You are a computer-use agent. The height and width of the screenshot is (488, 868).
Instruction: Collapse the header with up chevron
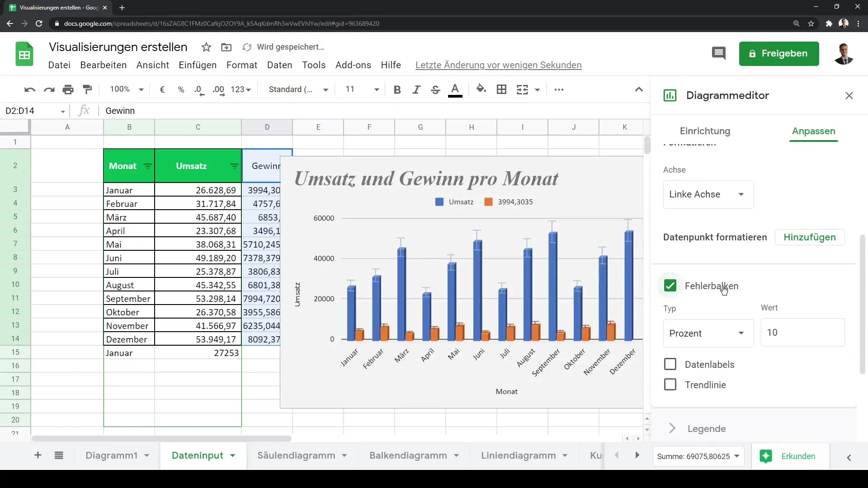click(x=639, y=89)
